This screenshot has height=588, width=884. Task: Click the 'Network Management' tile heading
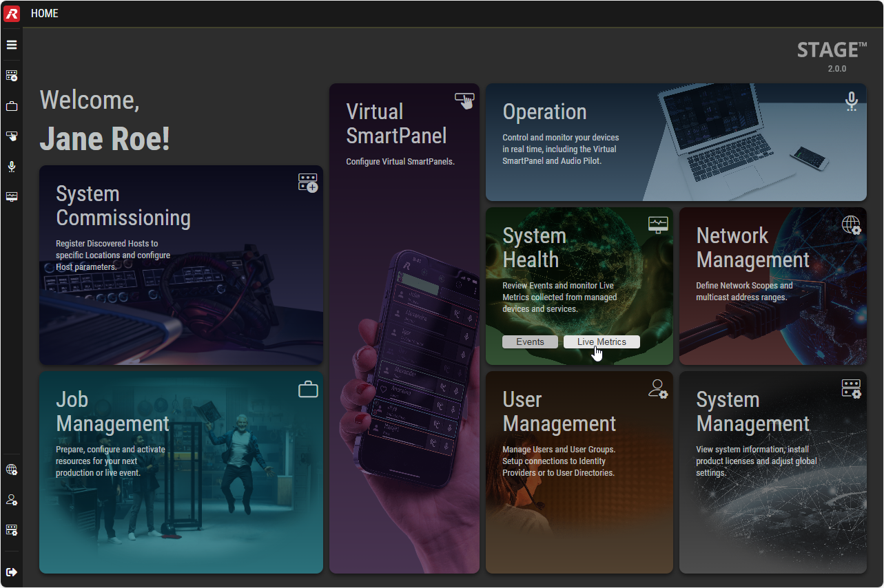[x=753, y=247]
